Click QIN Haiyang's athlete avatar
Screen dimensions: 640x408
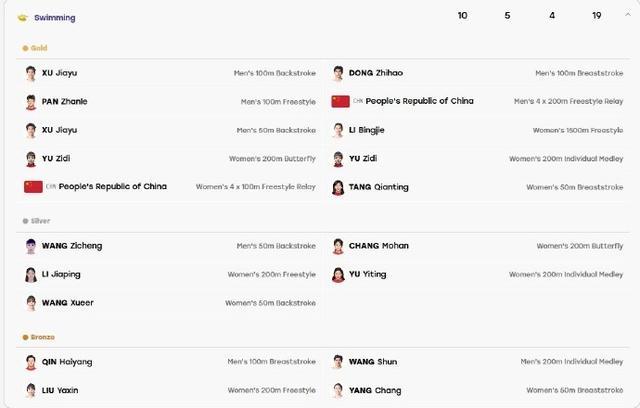[x=31, y=362]
